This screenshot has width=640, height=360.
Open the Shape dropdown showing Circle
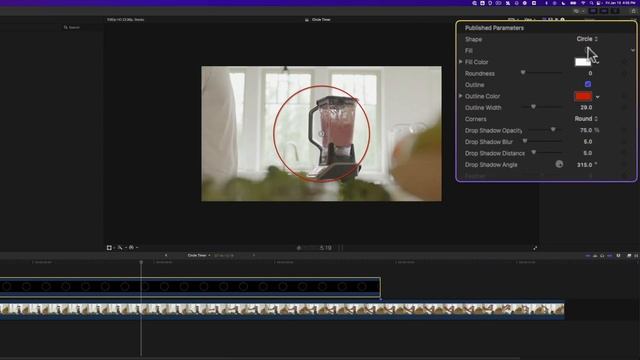click(x=587, y=39)
